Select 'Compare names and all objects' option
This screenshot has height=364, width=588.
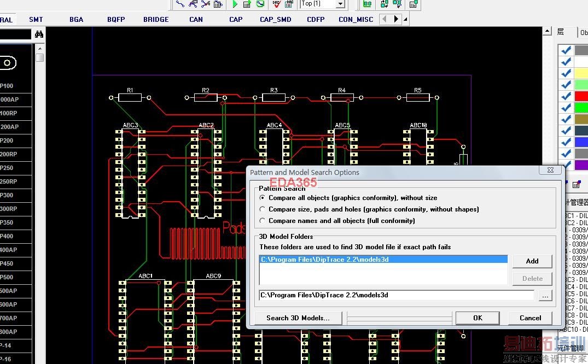[x=263, y=221]
